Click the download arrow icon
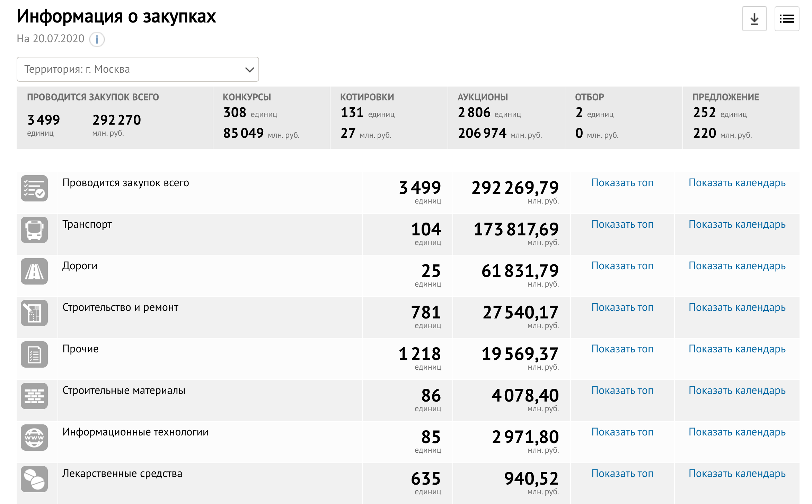The height and width of the screenshot is (504, 812). (754, 19)
